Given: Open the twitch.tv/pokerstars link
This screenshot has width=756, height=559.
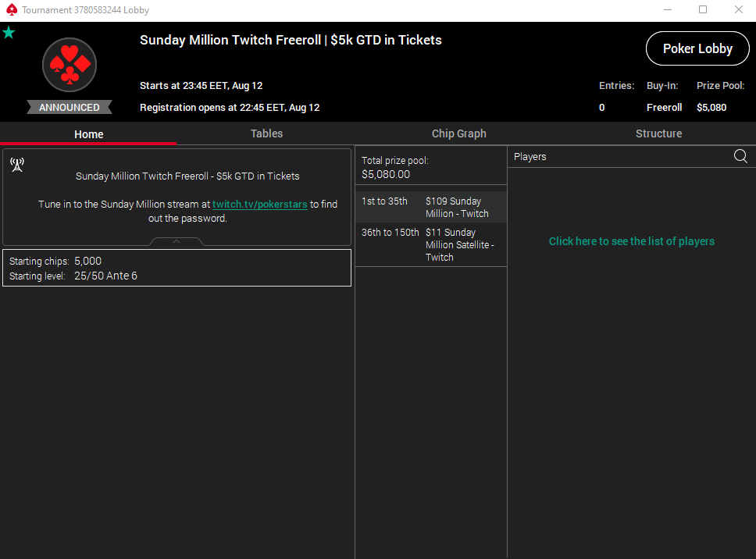Looking at the screenshot, I should pos(260,205).
